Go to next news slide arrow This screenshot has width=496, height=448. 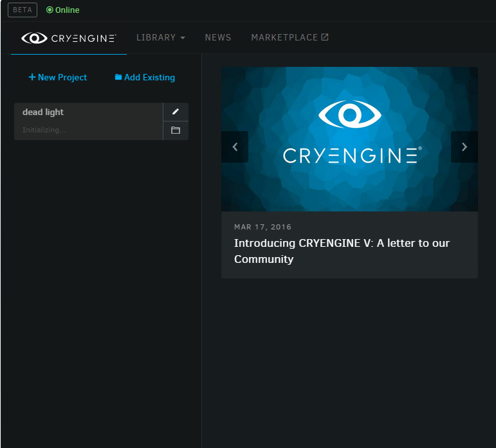(x=464, y=147)
